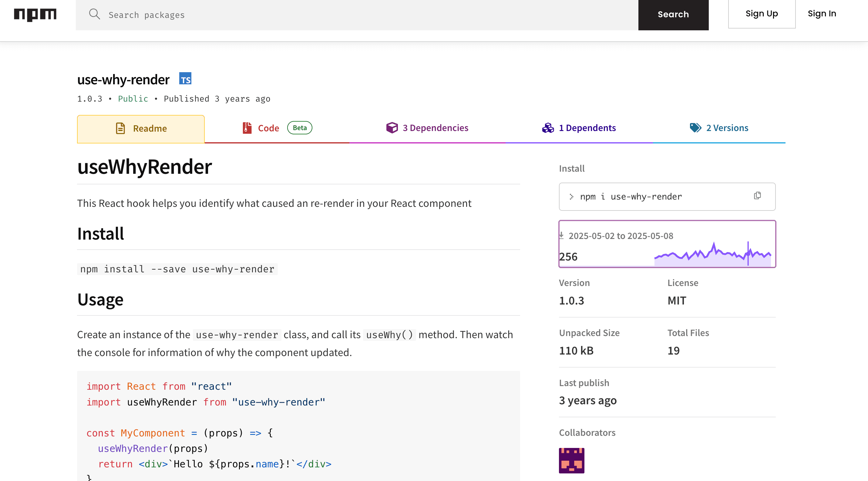Viewport: 868px width, 481px height.
Task: Click the npm logo
Action: pos(35,15)
